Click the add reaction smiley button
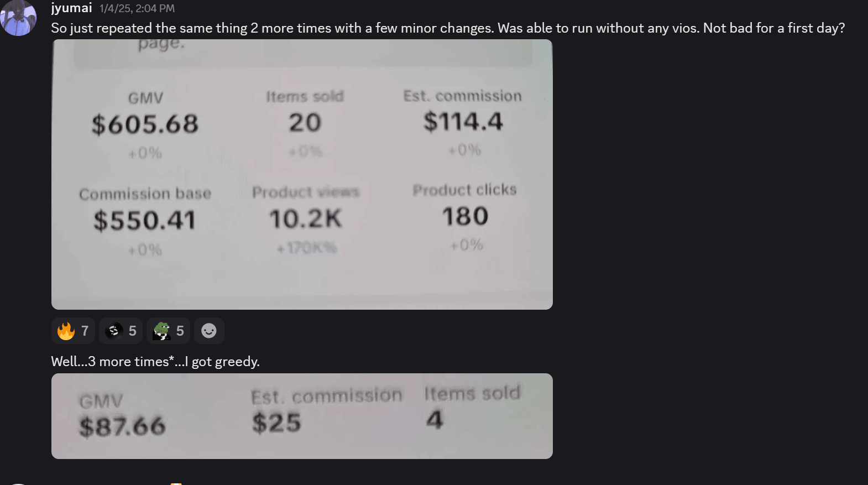Image resolution: width=868 pixels, height=485 pixels. coord(209,331)
